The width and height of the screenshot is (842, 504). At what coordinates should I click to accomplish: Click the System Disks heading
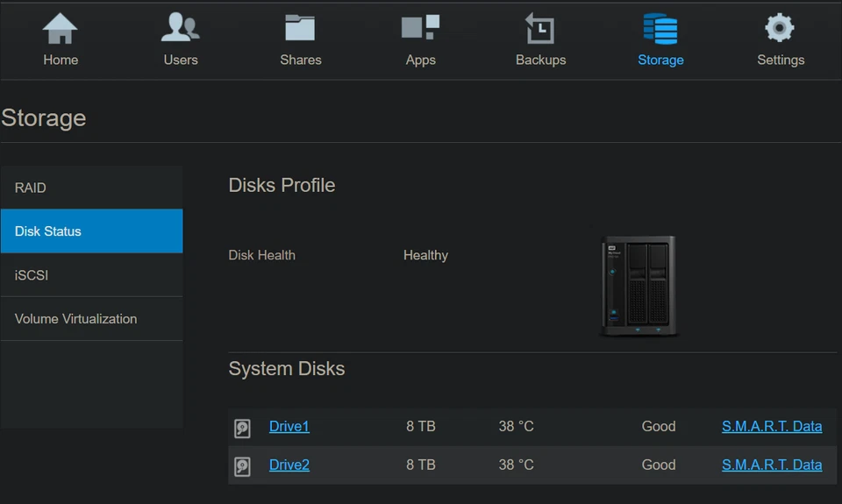tap(287, 369)
